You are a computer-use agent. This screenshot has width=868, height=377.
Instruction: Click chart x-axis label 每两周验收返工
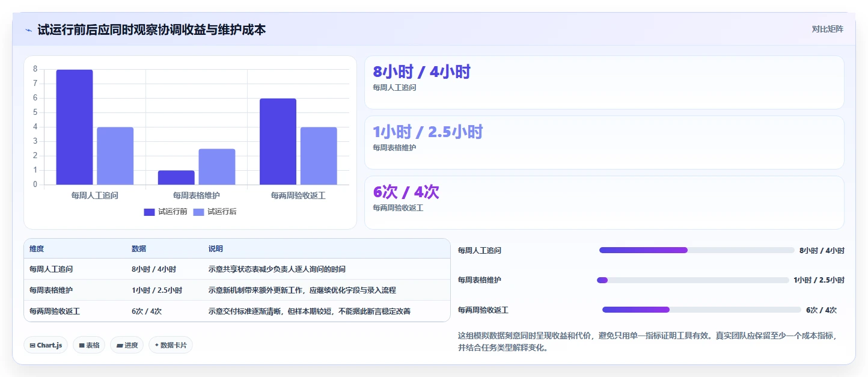(298, 195)
